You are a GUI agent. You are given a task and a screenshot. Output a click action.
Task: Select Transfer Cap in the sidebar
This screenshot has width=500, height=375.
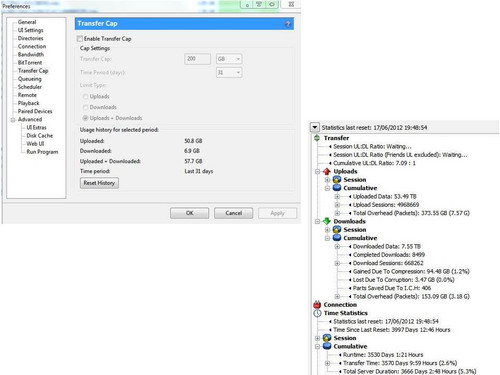point(33,71)
